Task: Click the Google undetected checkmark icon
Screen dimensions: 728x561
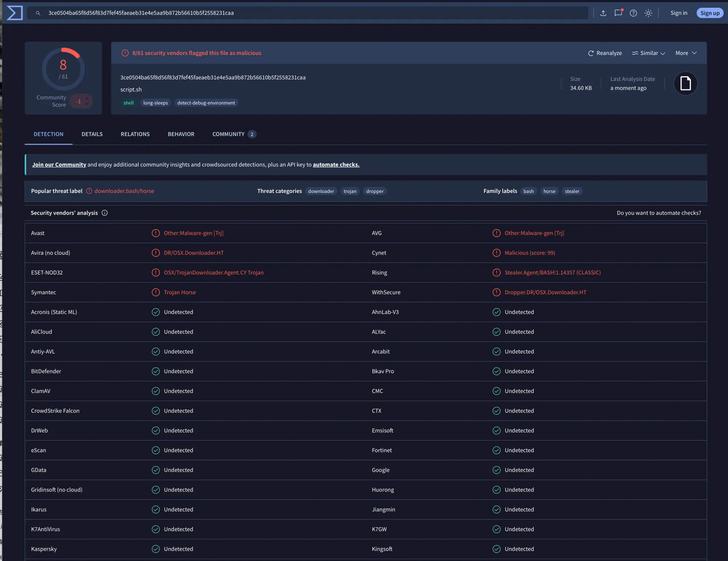Action: [x=496, y=470]
